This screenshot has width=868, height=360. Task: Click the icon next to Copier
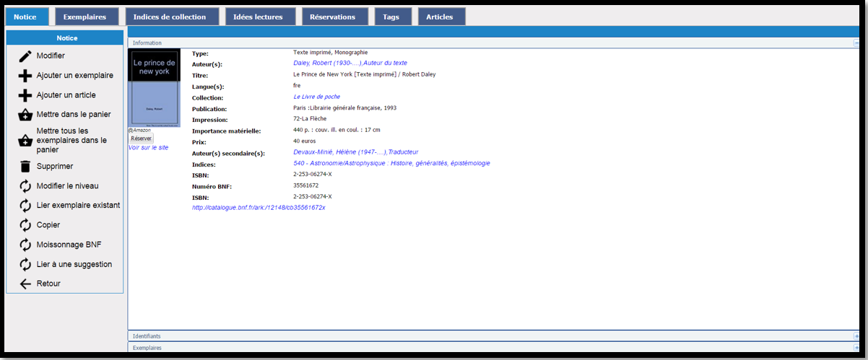point(25,225)
